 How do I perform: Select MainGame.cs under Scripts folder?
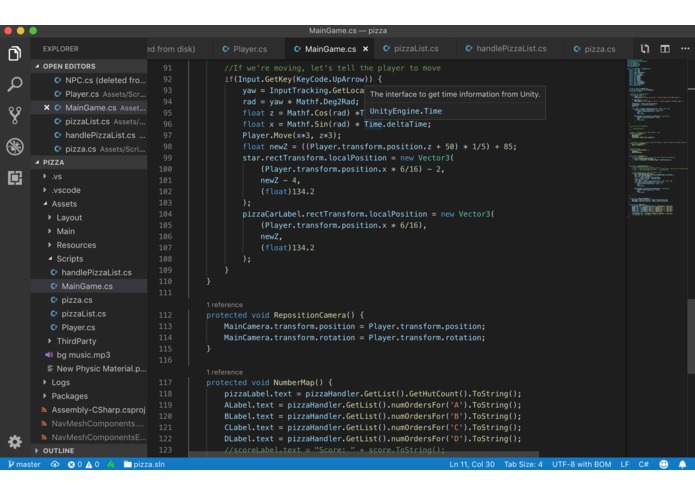89,286
